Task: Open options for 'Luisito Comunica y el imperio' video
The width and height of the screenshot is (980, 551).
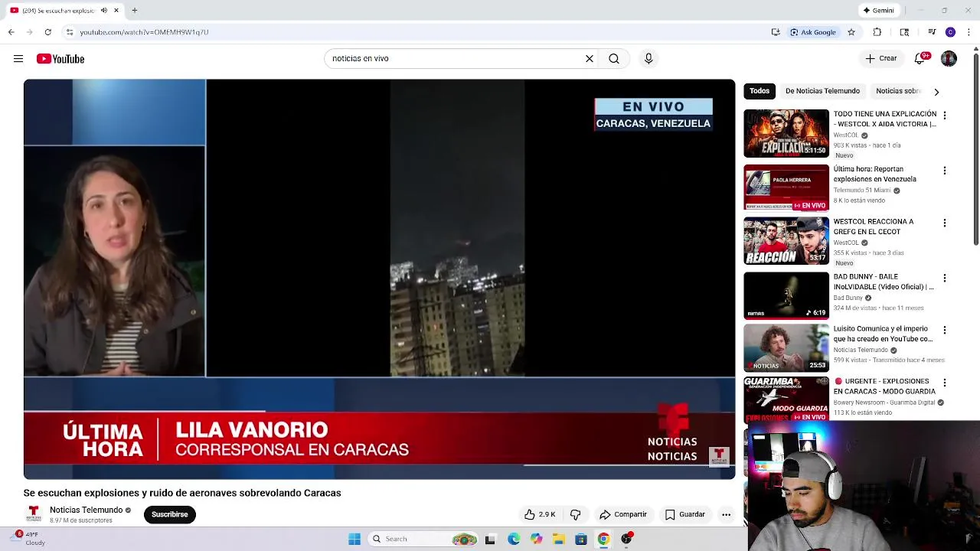Action: pos(944,331)
